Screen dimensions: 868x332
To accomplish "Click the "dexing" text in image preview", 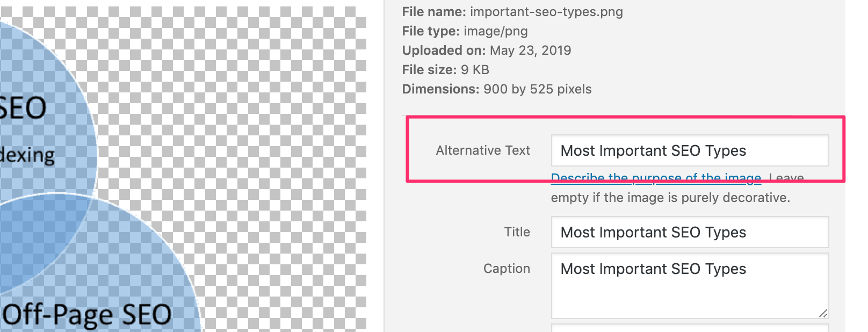I will 28,155.
